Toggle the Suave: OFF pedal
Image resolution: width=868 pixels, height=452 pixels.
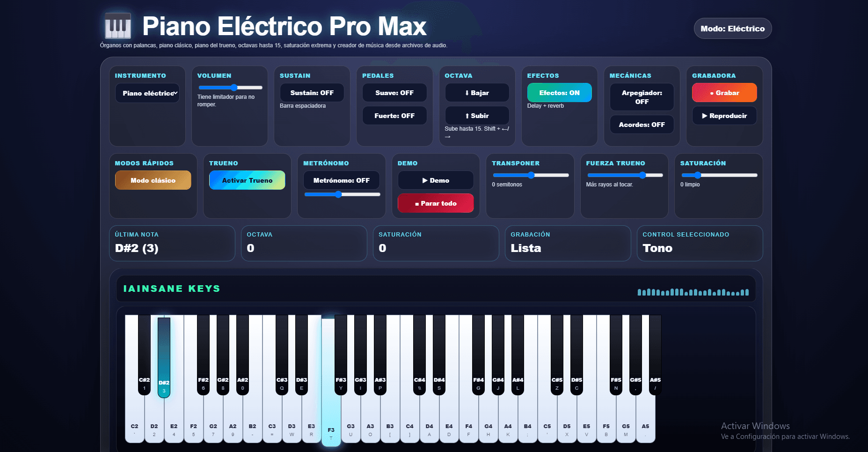coord(394,93)
